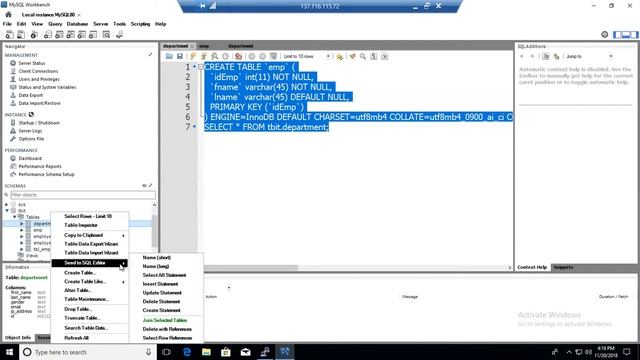640x360 pixels.
Task: Click the create new table icon
Action: [59, 35]
